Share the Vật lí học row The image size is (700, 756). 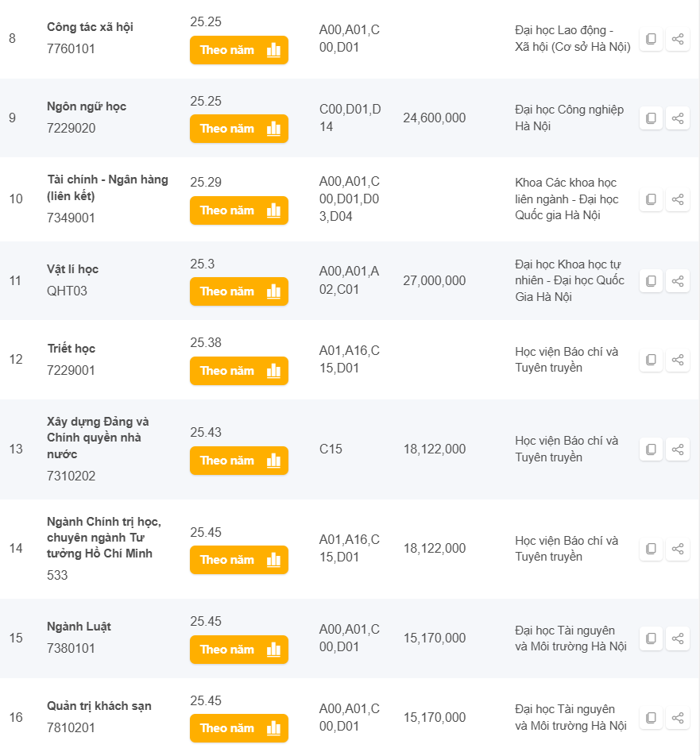[678, 281]
